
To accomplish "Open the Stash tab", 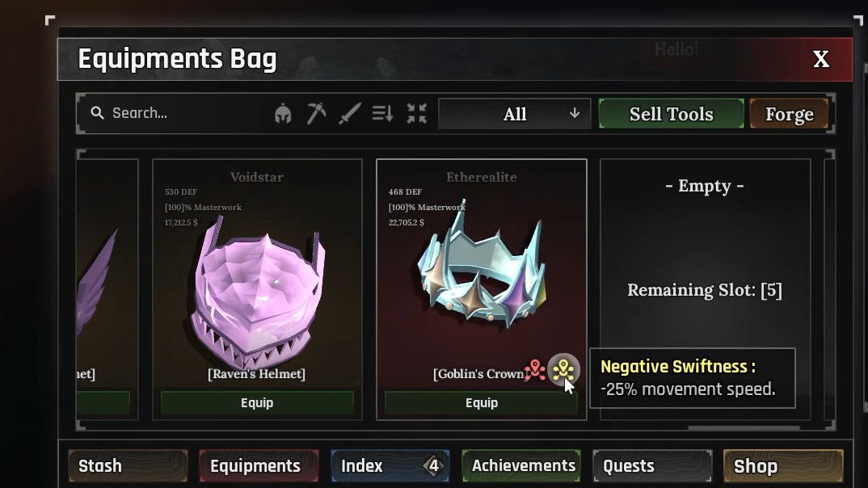I will (128, 466).
